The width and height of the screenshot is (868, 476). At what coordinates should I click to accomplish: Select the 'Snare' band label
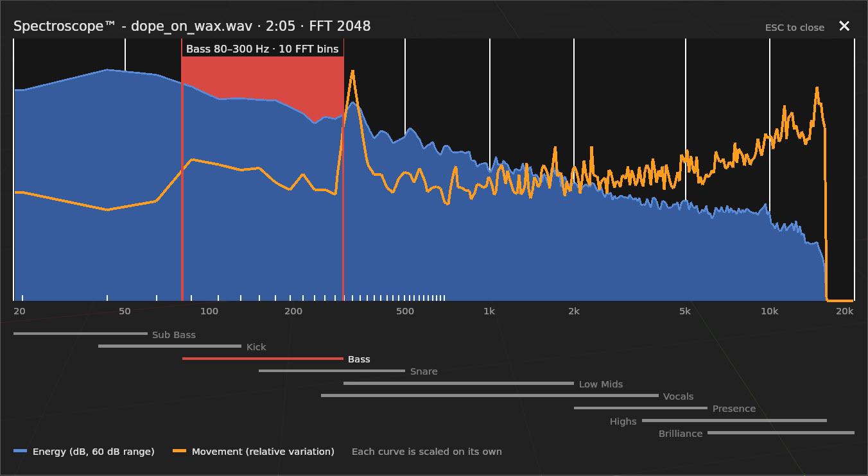coord(424,371)
